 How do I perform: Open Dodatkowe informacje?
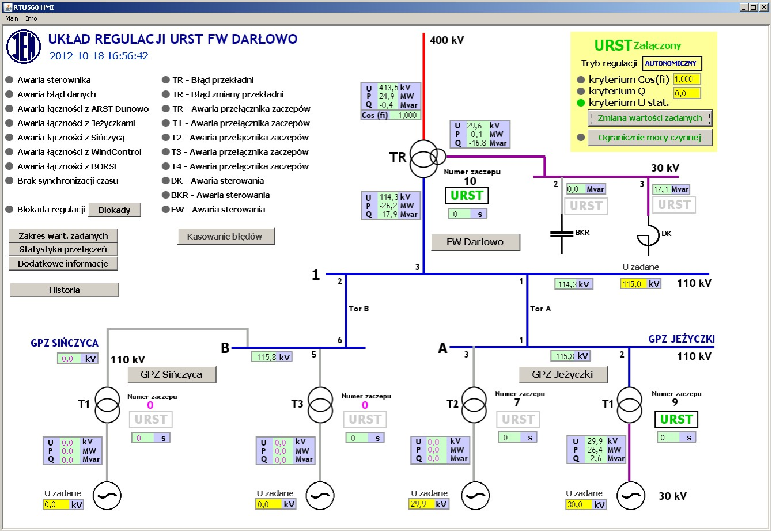[x=63, y=264]
